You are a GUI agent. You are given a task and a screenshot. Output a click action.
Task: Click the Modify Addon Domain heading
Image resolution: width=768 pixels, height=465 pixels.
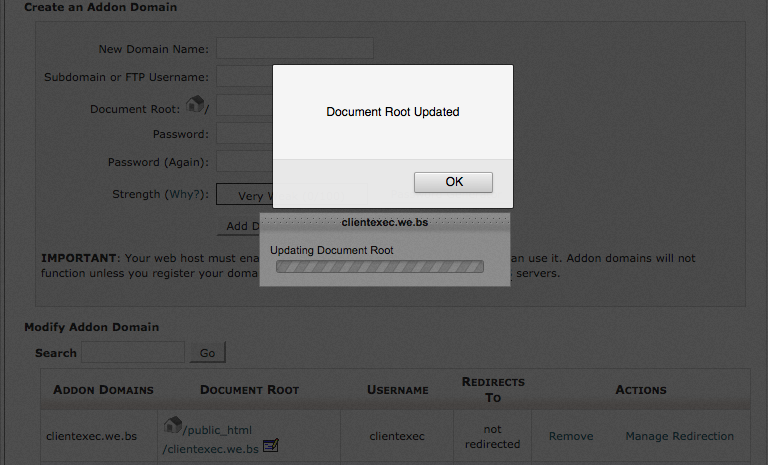pyautogui.click(x=92, y=327)
